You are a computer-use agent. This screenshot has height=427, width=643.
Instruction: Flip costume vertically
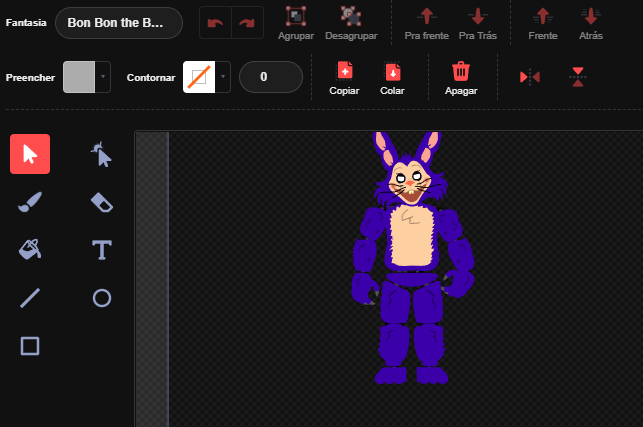pyautogui.click(x=578, y=77)
